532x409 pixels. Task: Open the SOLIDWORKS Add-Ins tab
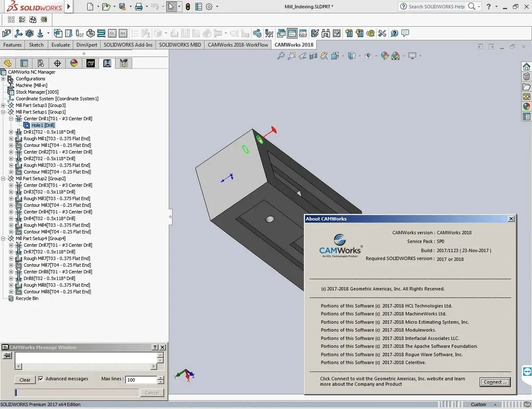(x=128, y=45)
